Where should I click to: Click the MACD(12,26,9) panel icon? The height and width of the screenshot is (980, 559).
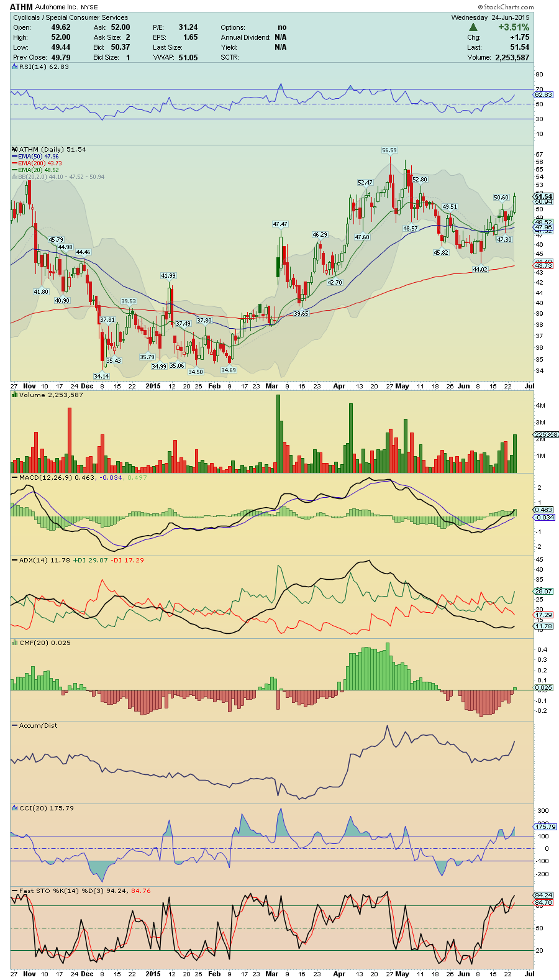(x=14, y=478)
